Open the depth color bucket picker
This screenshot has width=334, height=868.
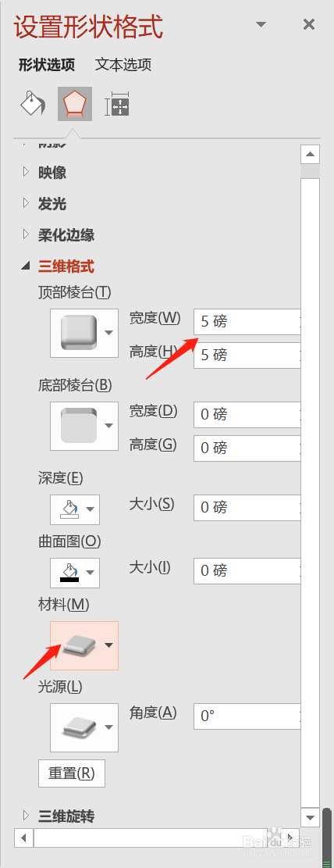click(x=75, y=509)
